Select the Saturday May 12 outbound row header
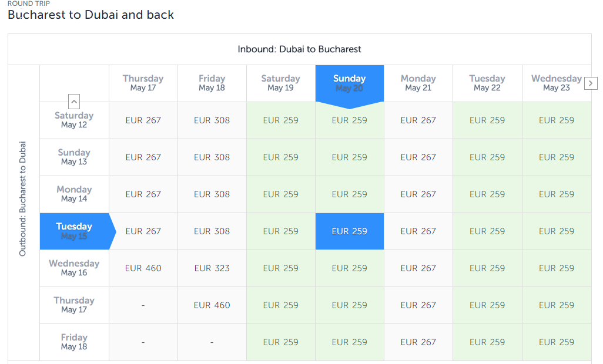The width and height of the screenshot is (603, 364). [74, 120]
